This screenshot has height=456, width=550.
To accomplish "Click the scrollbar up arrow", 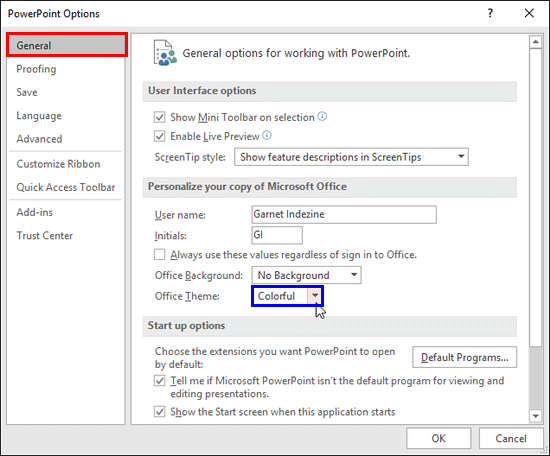I will coord(535,42).
